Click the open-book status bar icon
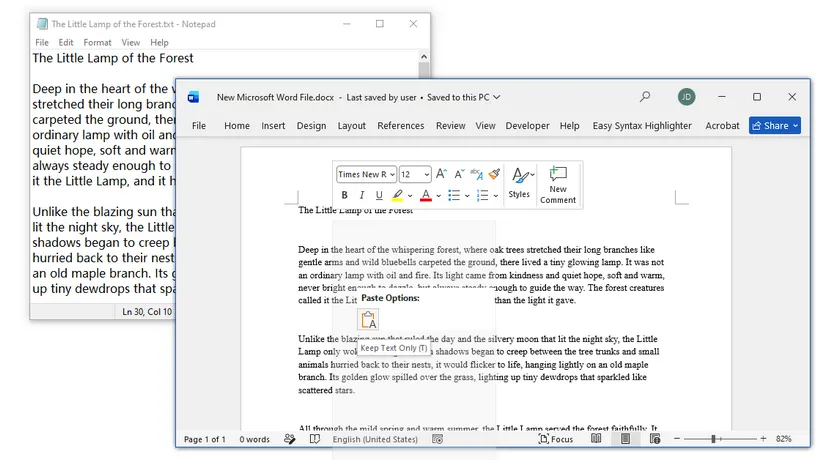 click(315, 439)
